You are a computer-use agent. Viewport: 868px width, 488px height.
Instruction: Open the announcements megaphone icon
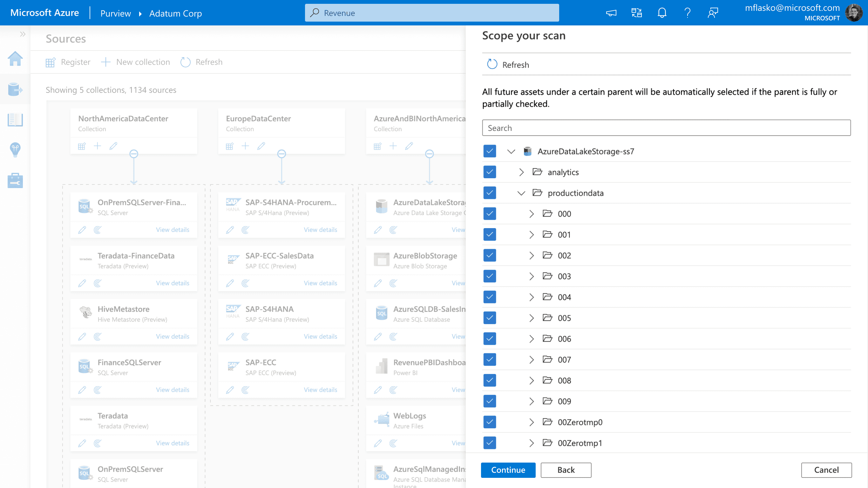611,13
